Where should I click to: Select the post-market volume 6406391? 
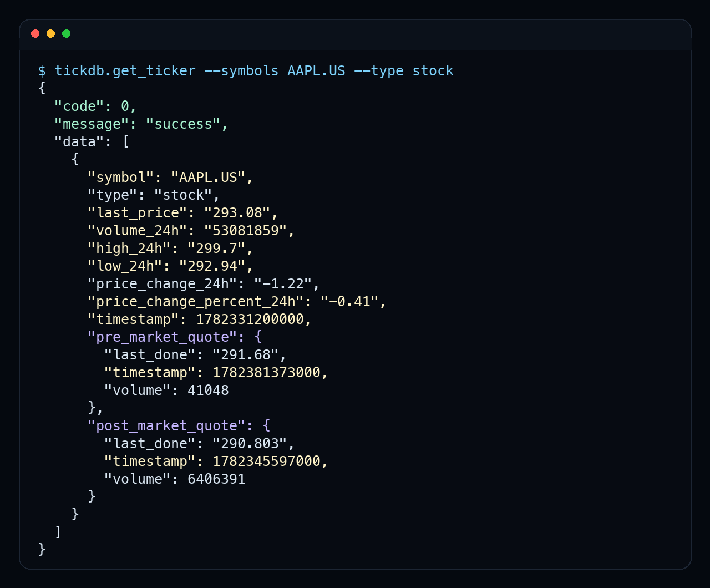click(x=217, y=479)
